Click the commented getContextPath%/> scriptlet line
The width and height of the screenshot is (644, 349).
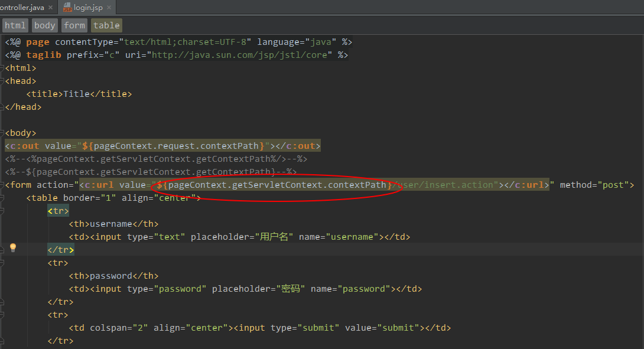click(x=156, y=159)
